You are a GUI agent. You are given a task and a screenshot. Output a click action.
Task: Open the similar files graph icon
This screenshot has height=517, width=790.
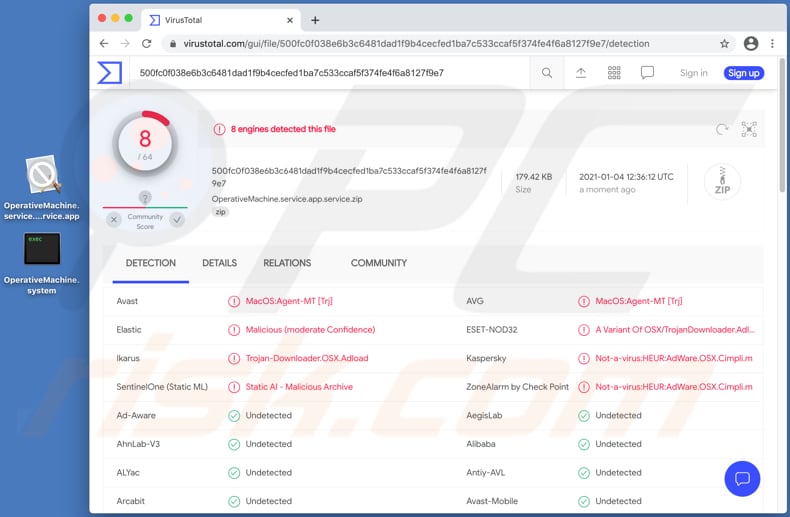coord(749,130)
